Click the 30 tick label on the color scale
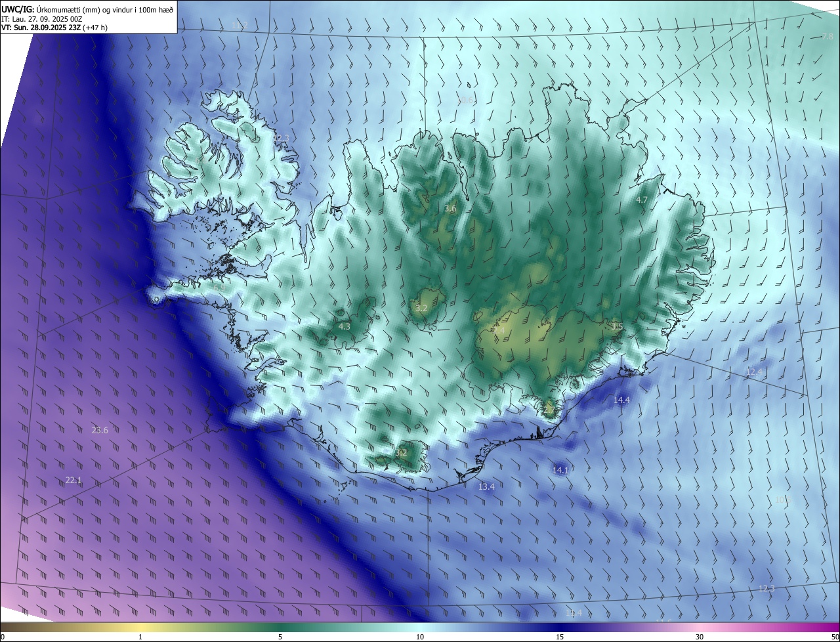This screenshot has height=642, width=840. [x=700, y=637]
